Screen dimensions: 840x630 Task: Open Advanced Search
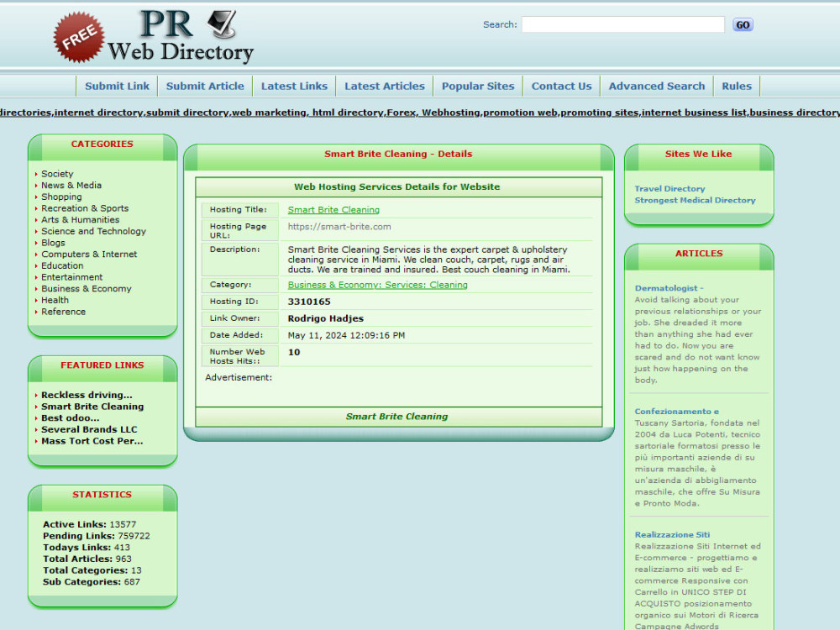657,87
